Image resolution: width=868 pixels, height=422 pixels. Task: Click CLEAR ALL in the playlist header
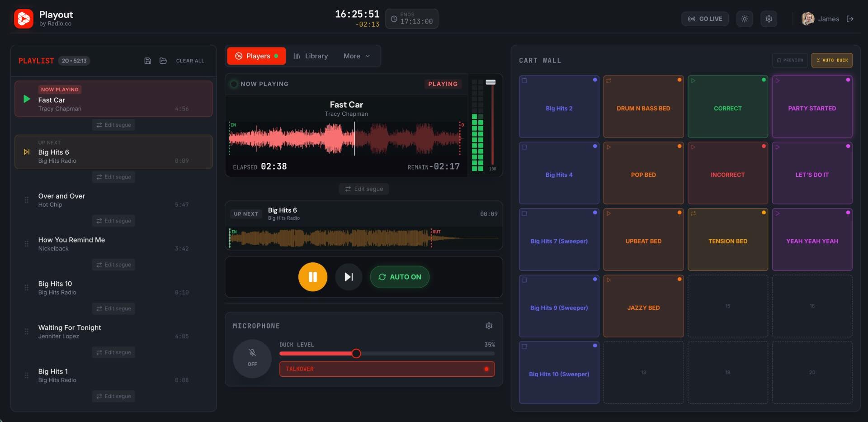190,61
